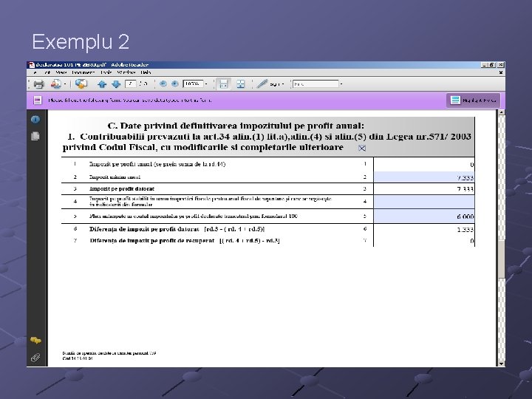The width and height of the screenshot is (532, 399).
Task: Open the Document menu
Action: [x=83, y=72]
